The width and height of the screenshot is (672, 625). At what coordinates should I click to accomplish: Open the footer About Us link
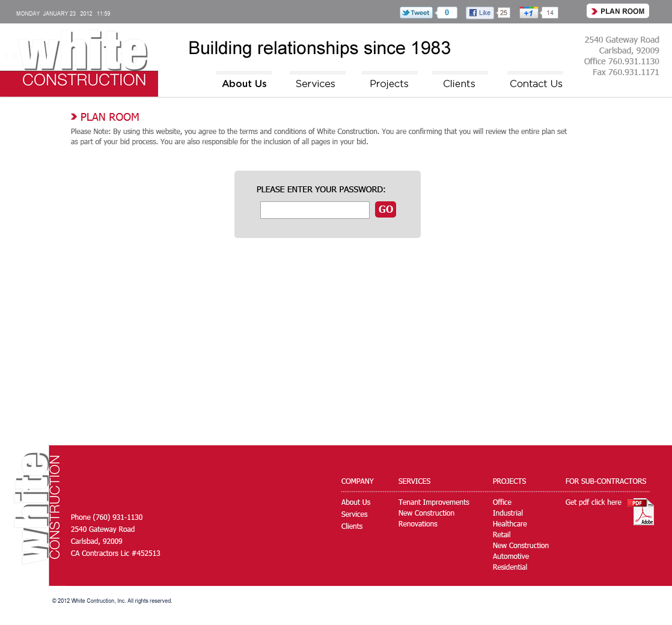point(356,502)
